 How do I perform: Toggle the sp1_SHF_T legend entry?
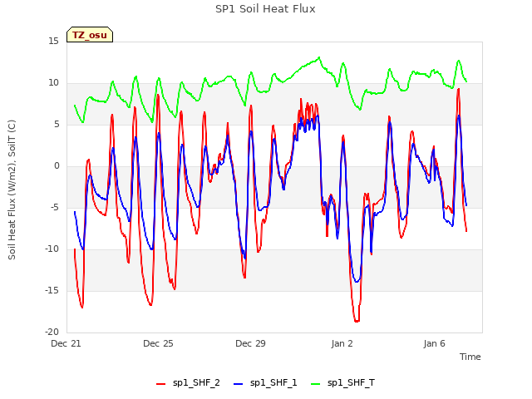(x=342, y=383)
